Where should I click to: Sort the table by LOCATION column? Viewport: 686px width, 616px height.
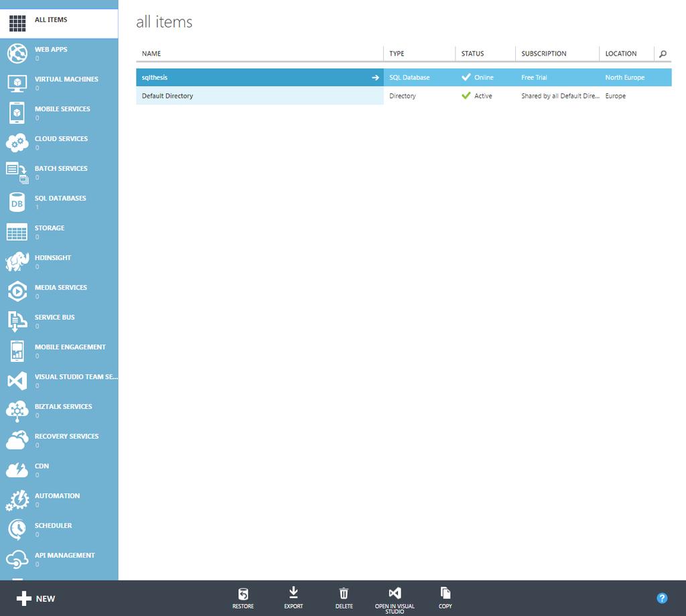click(621, 54)
